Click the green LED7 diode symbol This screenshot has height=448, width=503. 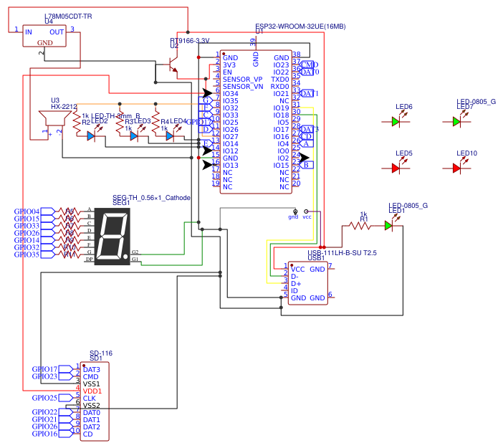tap(456, 122)
